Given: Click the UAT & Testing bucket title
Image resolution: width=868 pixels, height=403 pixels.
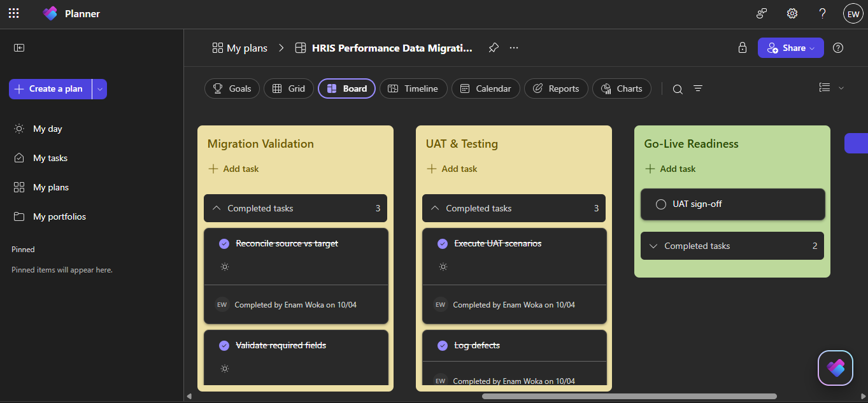Looking at the screenshot, I should click(462, 144).
